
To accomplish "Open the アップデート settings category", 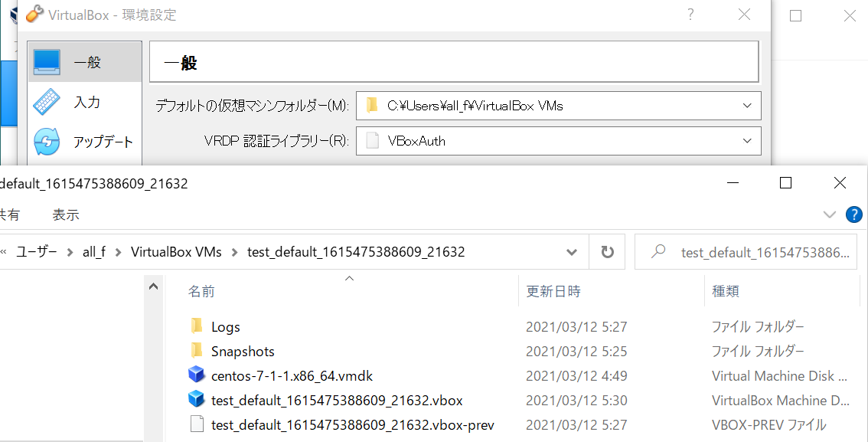I will coord(85,142).
